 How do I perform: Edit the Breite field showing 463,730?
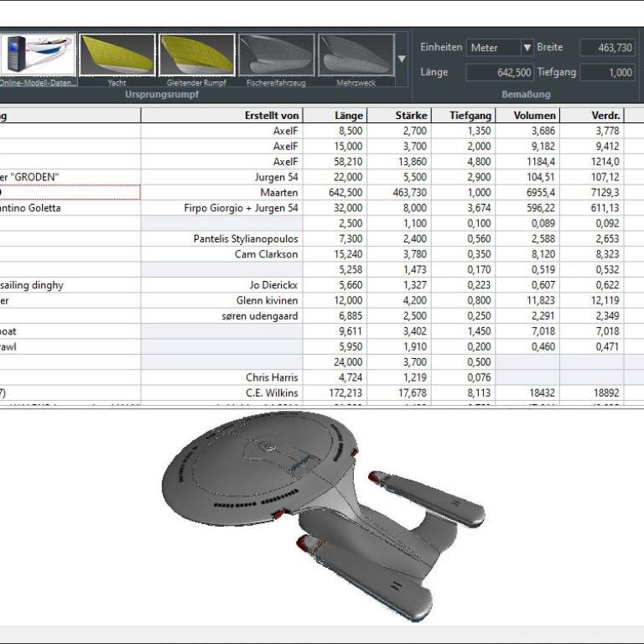click(x=607, y=48)
